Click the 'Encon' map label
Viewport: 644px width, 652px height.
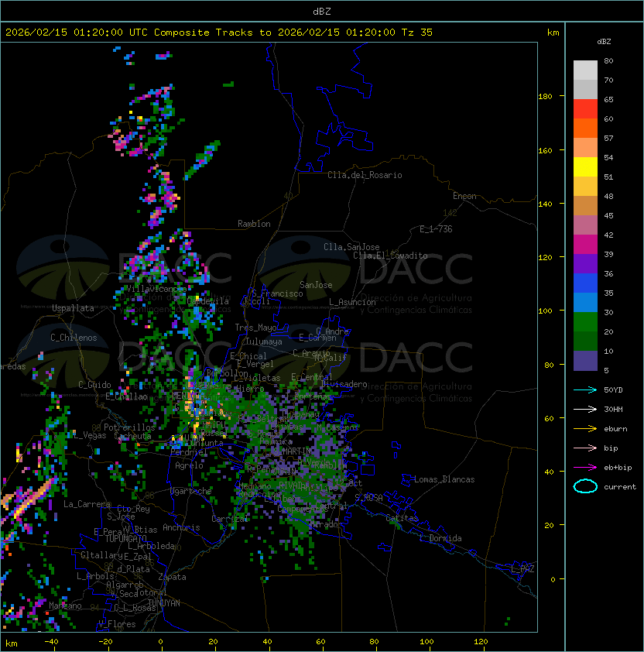pyautogui.click(x=464, y=196)
